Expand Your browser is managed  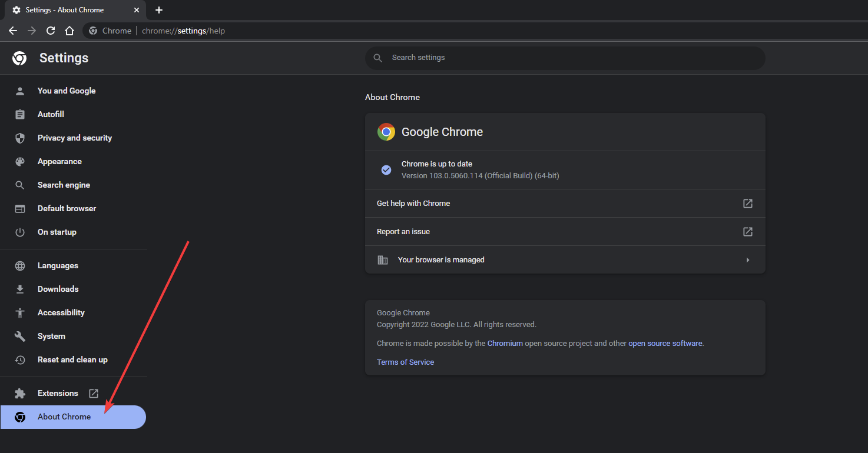[565, 259]
